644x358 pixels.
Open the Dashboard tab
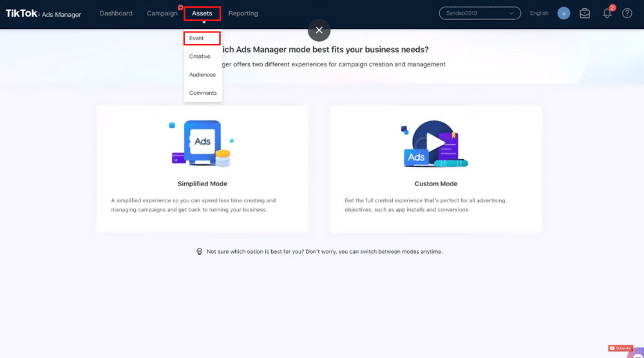(x=116, y=13)
